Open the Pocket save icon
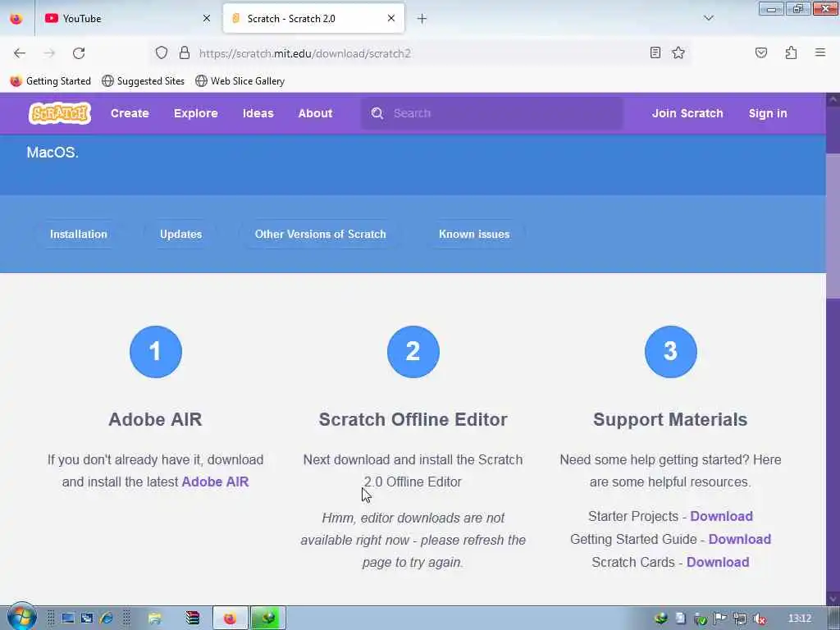Screen dimensions: 840x630 [x=760, y=52]
